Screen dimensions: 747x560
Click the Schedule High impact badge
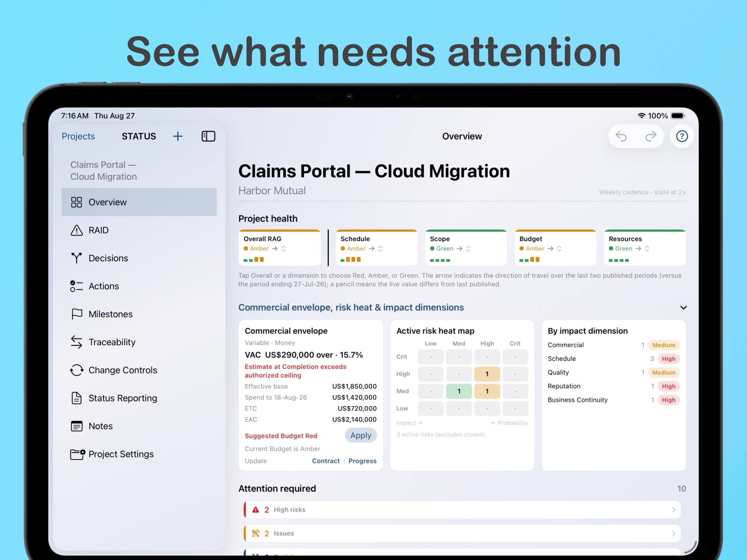click(x=669, y=359)
